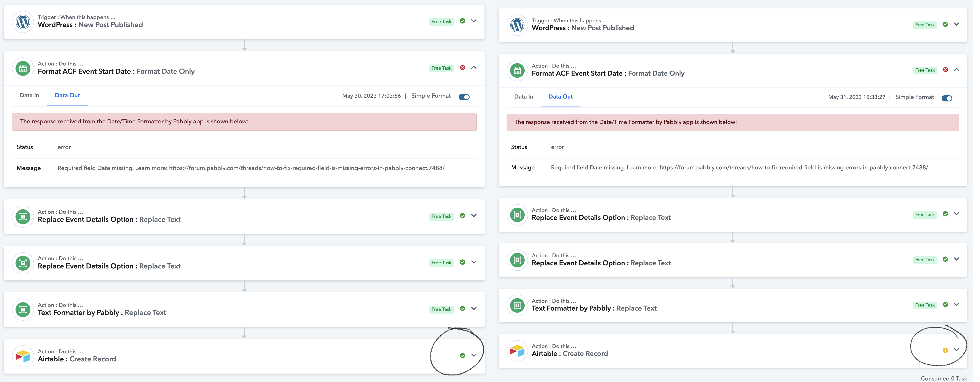Screen dimensions: 980x382
Task: Open Data In tab in left panel
Action: 29,95
